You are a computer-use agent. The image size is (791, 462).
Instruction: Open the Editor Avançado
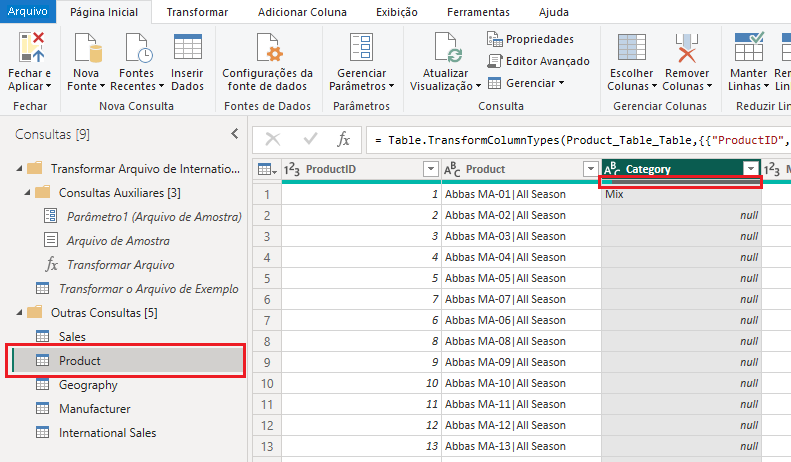pos(538,61)
